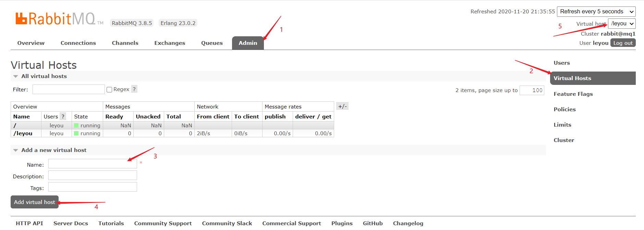The image size is (644, 230).
Task: Select the Admin tab
Action: click(x=248, y=43)
